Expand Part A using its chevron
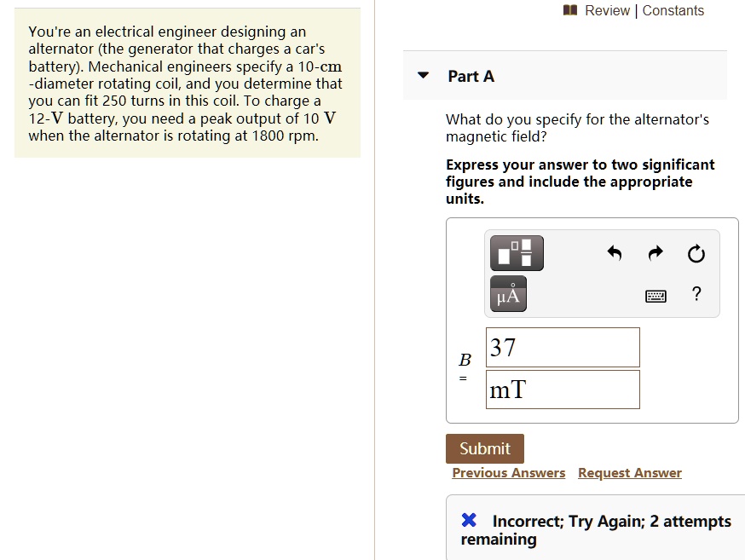The image size is (745, 560). tap(423, 75)
